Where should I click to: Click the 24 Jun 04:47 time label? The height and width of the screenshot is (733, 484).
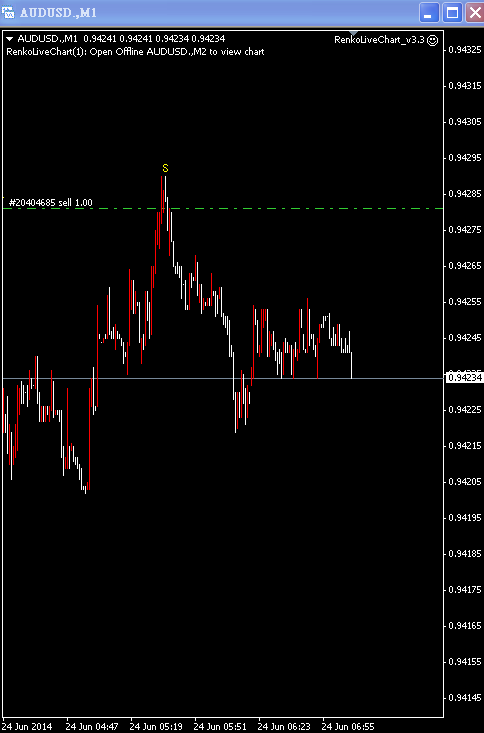click(92, 727)
